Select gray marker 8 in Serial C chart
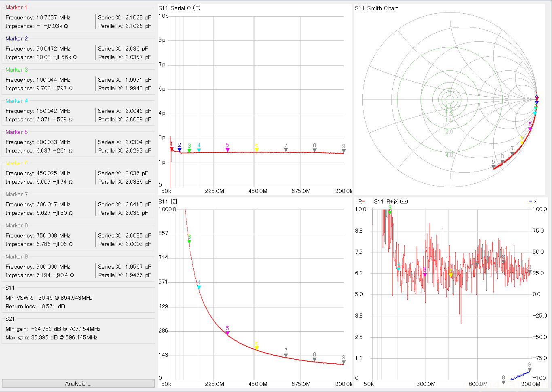Screen dimensions: 552x392 (x=315, y=150)
